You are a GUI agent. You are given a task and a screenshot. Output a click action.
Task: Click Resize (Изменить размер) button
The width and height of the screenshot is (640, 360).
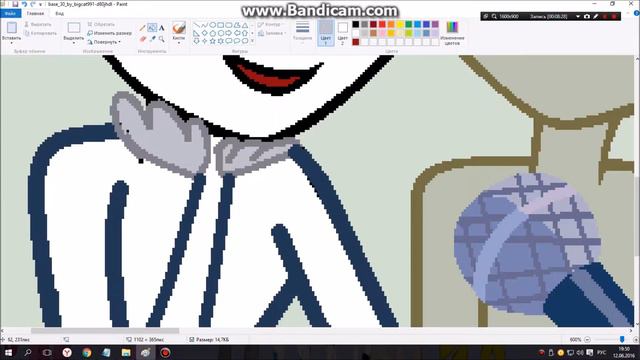(x=109, y=33)
